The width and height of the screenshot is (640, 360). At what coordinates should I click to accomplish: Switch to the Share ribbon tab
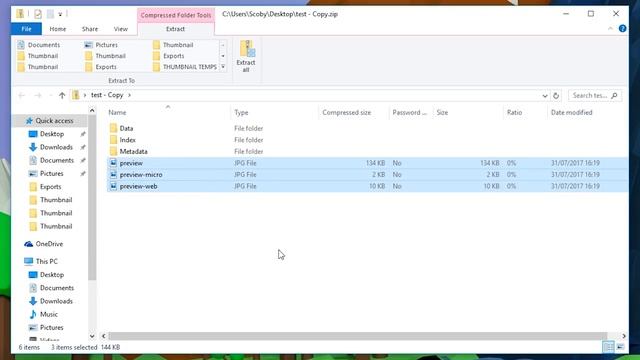coord(90,29)
